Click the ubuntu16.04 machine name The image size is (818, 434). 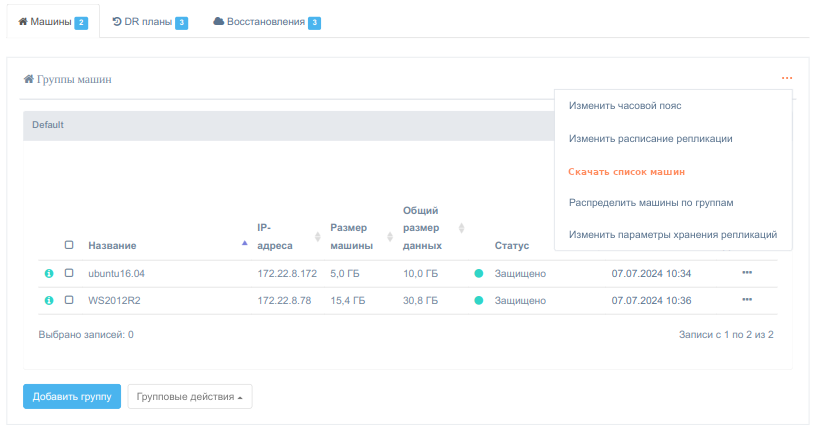116,274
